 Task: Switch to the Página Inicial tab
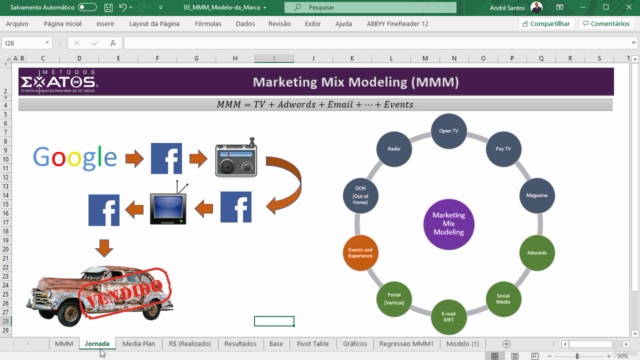click(x=62, y=24)
